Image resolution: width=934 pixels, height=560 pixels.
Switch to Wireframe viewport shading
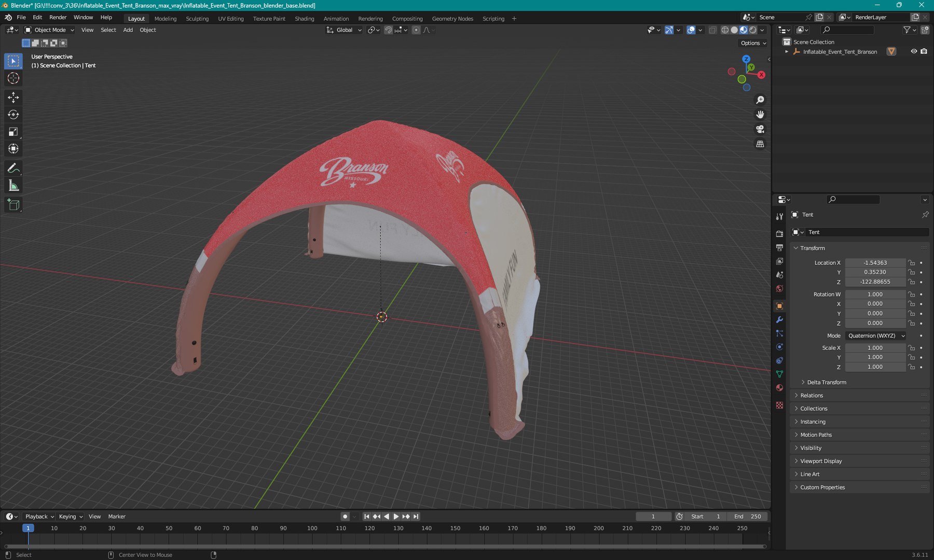tap(725, 30)
